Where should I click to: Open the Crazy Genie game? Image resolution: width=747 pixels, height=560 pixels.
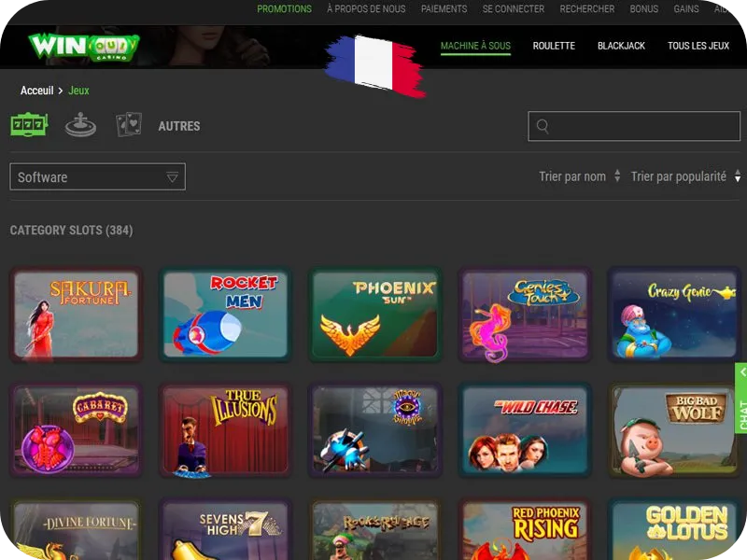tap(674, 315)
